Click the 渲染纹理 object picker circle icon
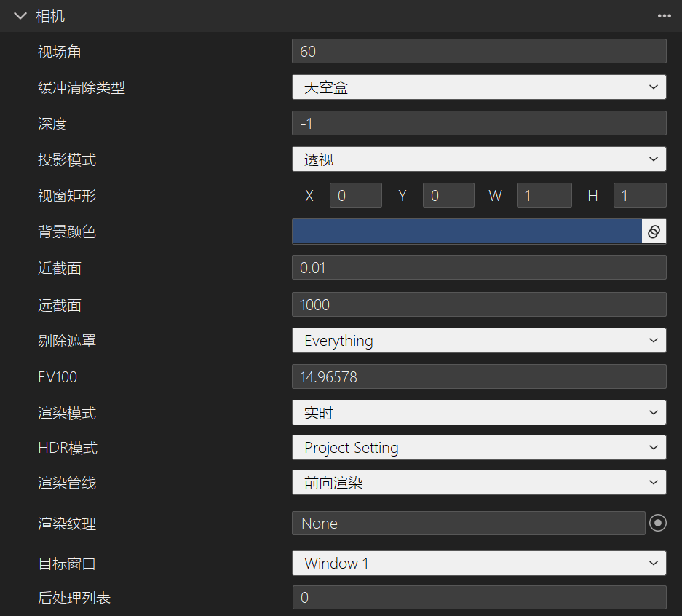The height and width of the screenshot is (616, 682). [x=657, y=523]
